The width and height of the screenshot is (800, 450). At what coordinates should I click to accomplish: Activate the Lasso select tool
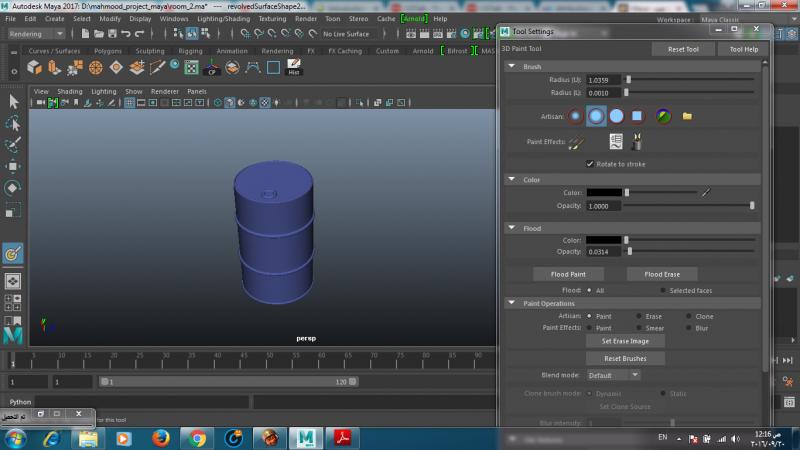point(13,123)
